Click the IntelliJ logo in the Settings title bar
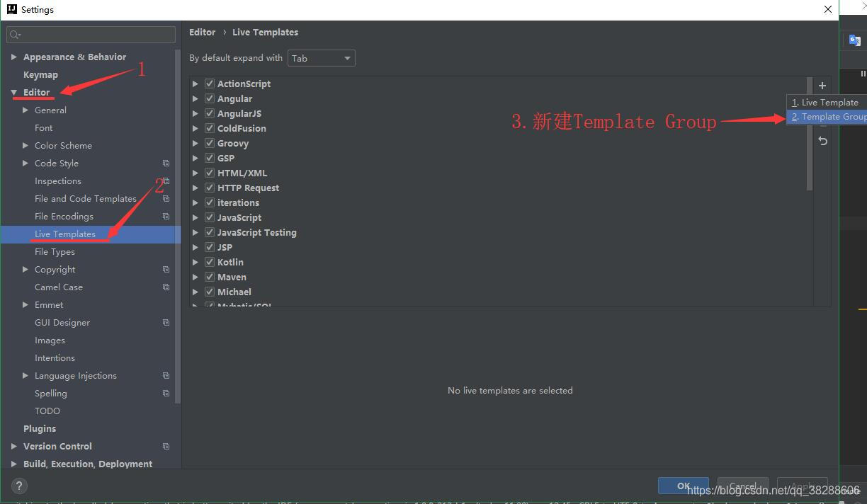The width and height of the screenshot is (867, 504). 11,9
